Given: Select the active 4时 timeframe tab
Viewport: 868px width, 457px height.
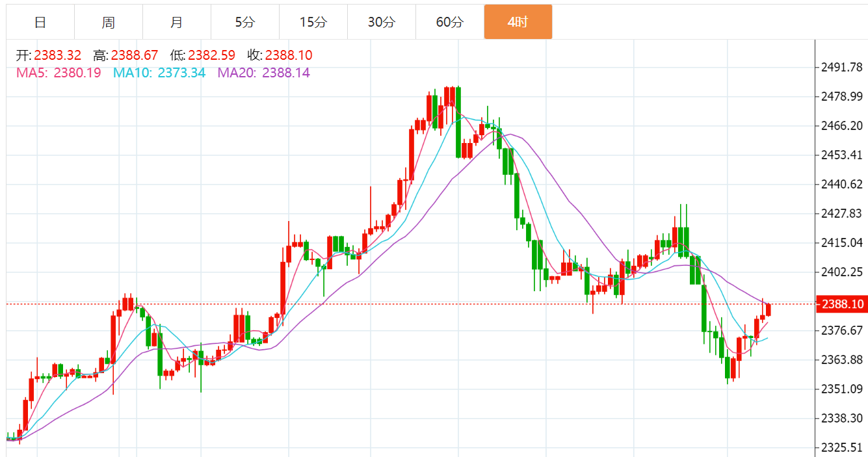Looking at the screenshot, I should tap(518, 22).
